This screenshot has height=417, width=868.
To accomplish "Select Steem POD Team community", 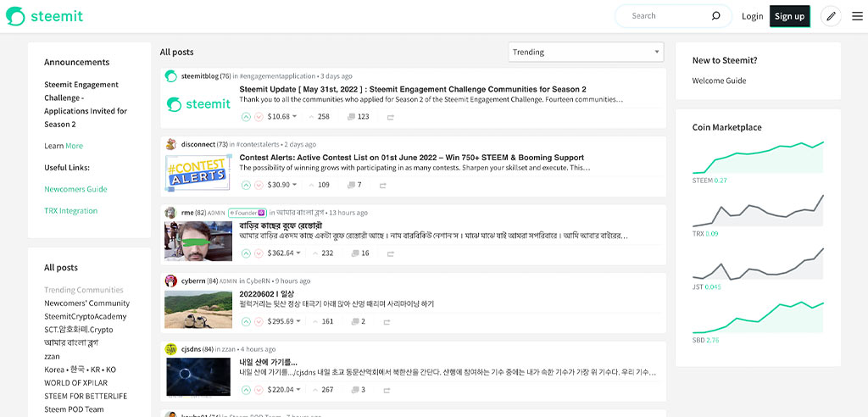I will coord(74,409).
